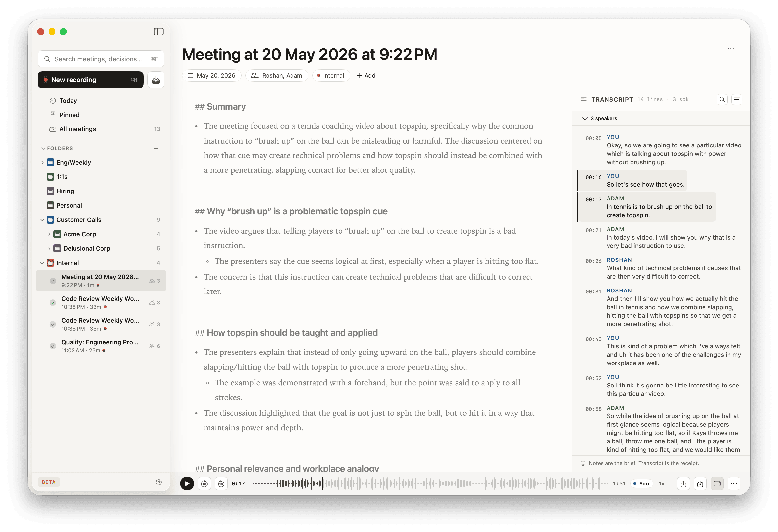Image resolution: width=778 pixels, height=532 pixels.
Task: Click the share icon in player bar
Action: (x=683, y=484)
